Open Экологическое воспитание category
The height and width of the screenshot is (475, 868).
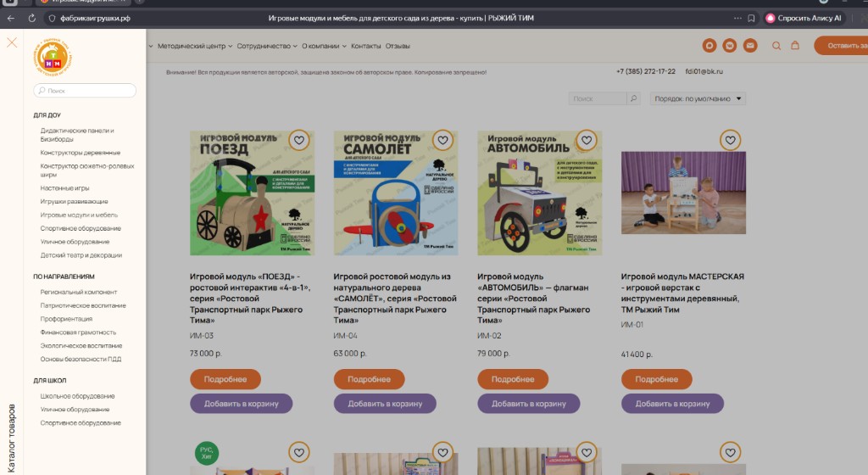[81, 345]
